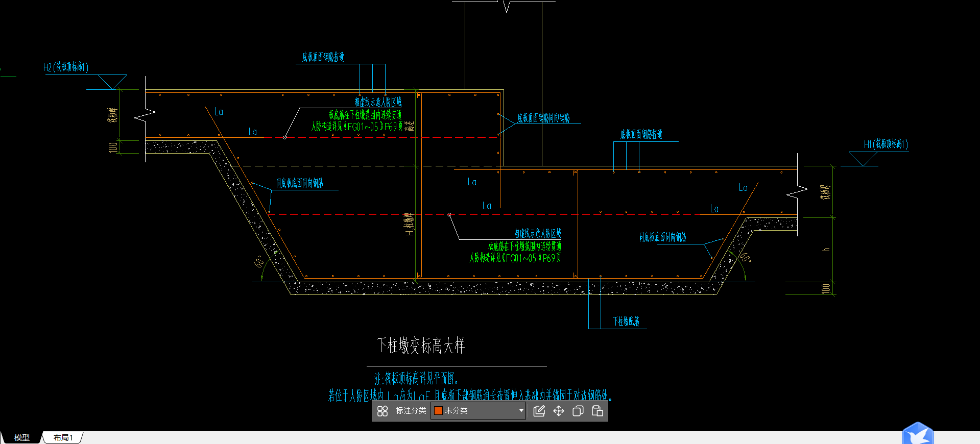
Task: Select the note line beginning 若位于人防区域内
Action: [x=470, y=396]
